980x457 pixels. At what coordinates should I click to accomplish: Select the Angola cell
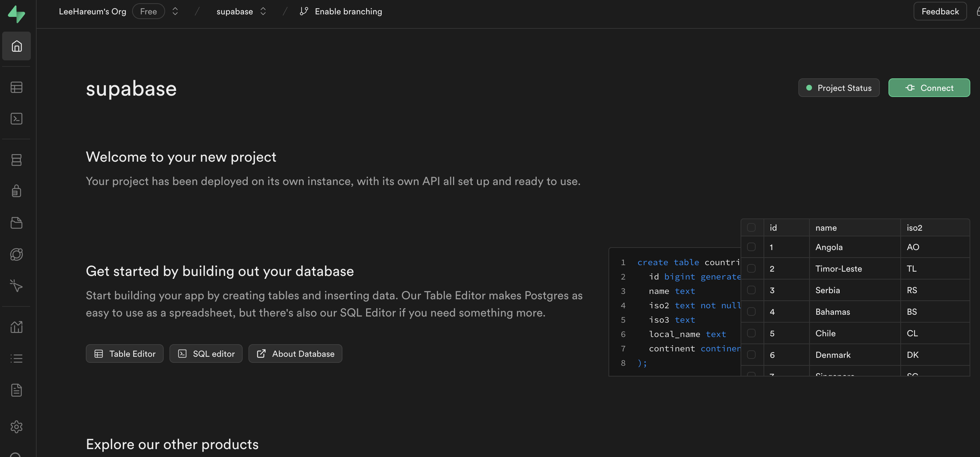855,247
